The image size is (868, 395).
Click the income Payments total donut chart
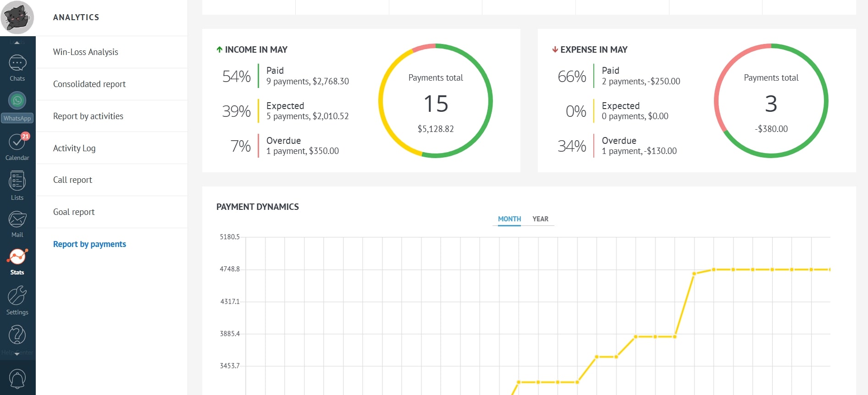coord(435,101)
